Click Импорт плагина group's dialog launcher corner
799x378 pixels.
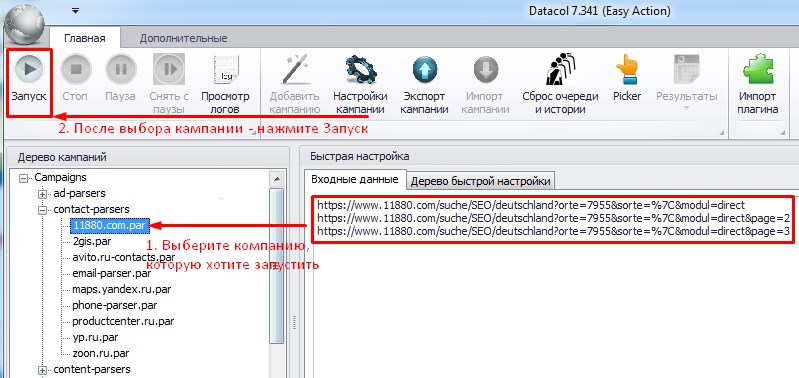click(x=782, y=132)
